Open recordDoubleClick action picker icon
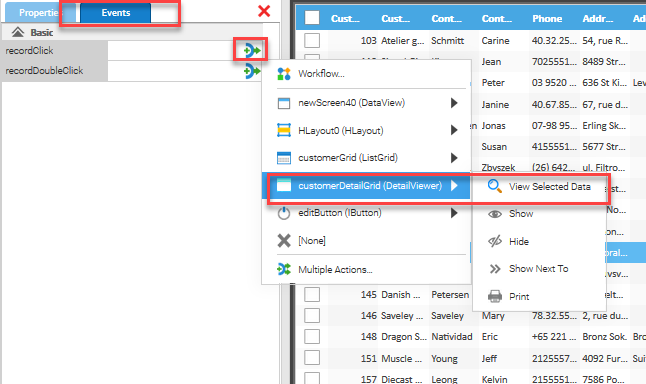Viewport: 646px width, 384px height. click(x=252, y=71)
